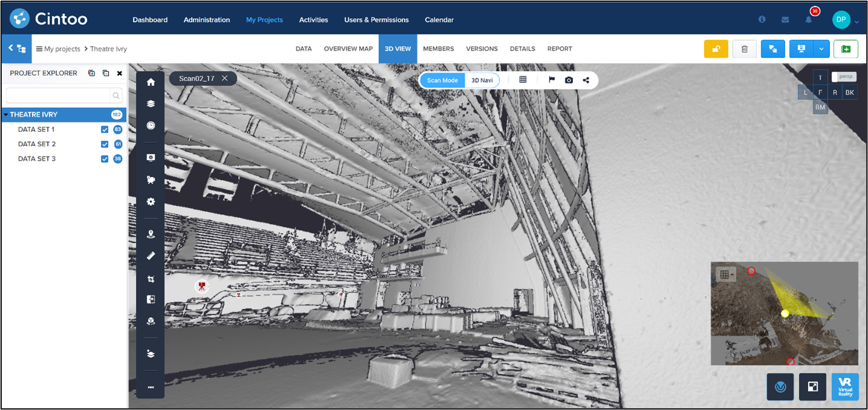Image resolution: width=868 pixels, height=410 pixels.
Task: Open the Administration menu
Action: tap(206, 19)
